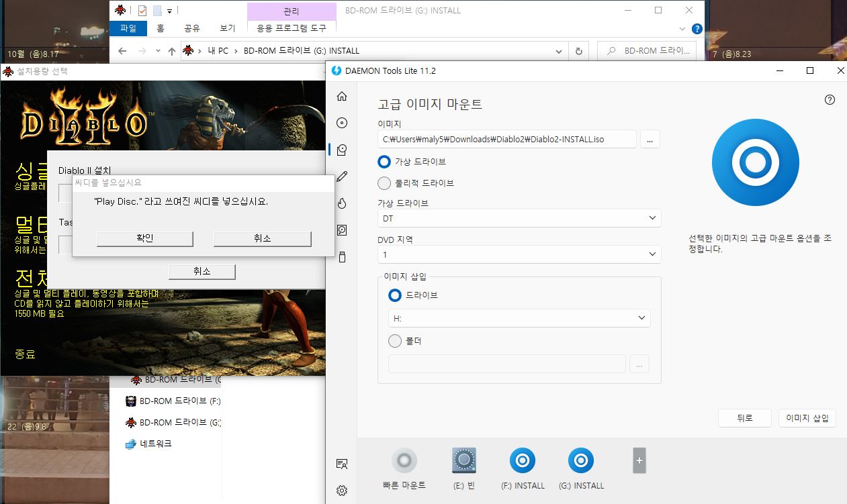This screenshot has height=504, width=847.
Task: Click 내 PC in the Explorer breadcrumb
Action: pos(218,51)
